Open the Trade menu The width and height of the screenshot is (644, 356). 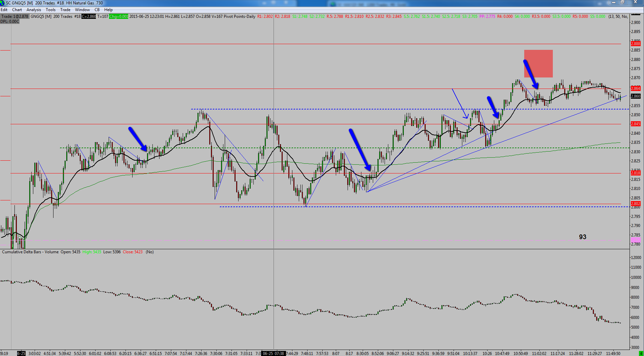coord(65,10)
